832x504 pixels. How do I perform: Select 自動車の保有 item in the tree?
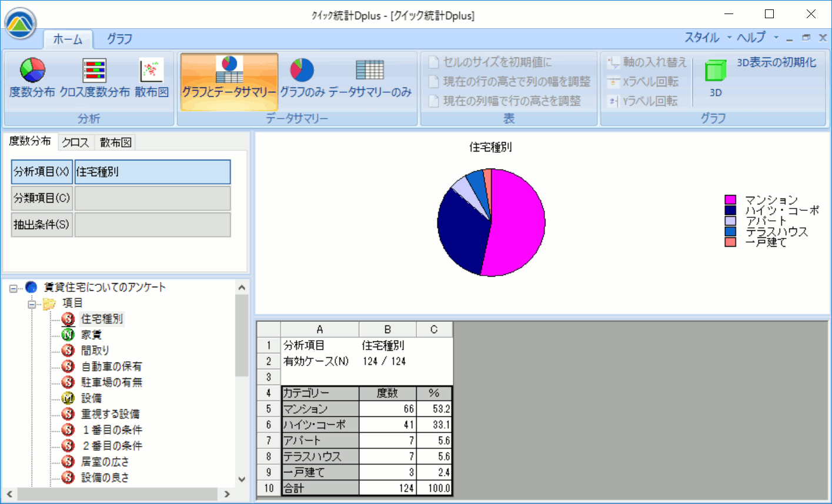[x=112, y=367]
